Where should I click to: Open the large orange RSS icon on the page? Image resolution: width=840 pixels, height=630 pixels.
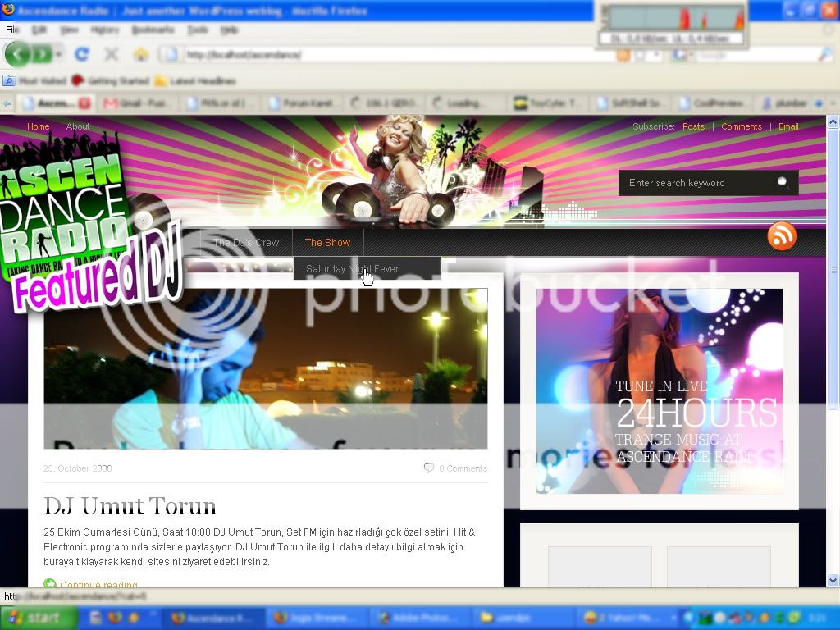[782, 235]
